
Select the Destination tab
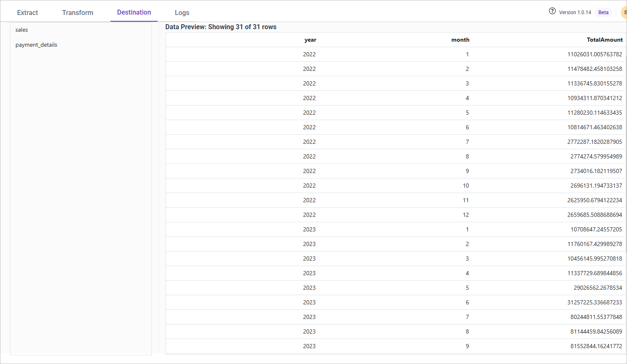point(134,13)
